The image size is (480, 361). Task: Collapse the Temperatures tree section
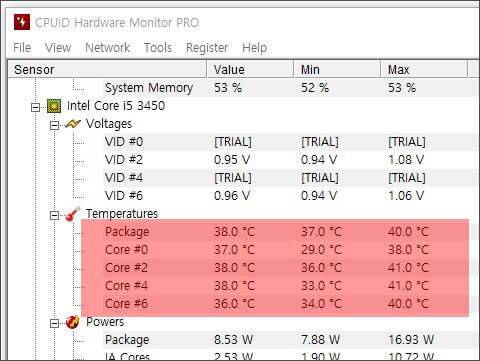point(54,215)
